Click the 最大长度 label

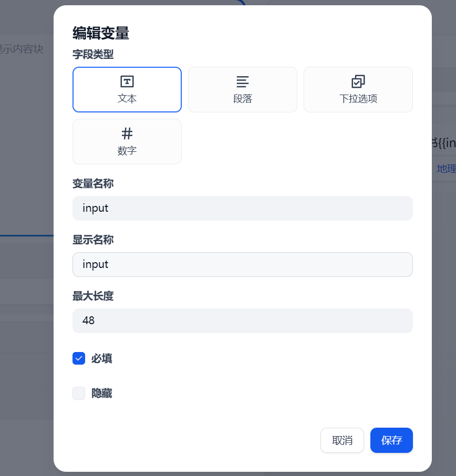coord(93,296)
